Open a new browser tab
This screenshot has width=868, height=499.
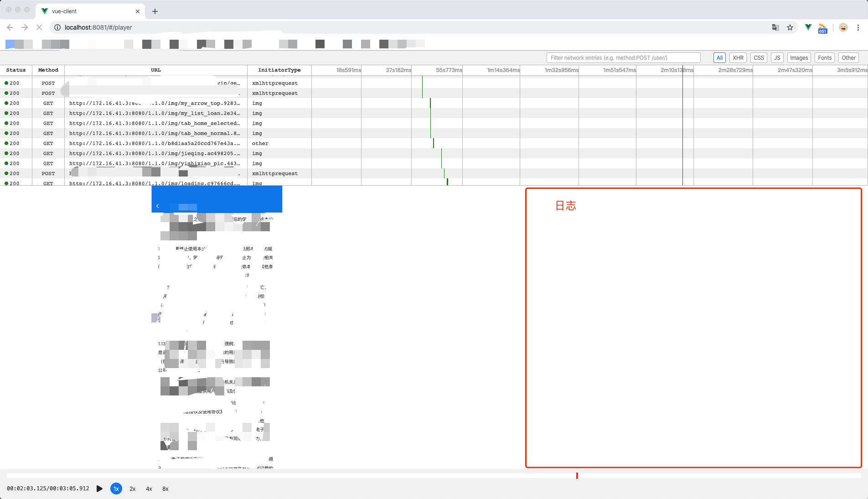pos(155,11)
